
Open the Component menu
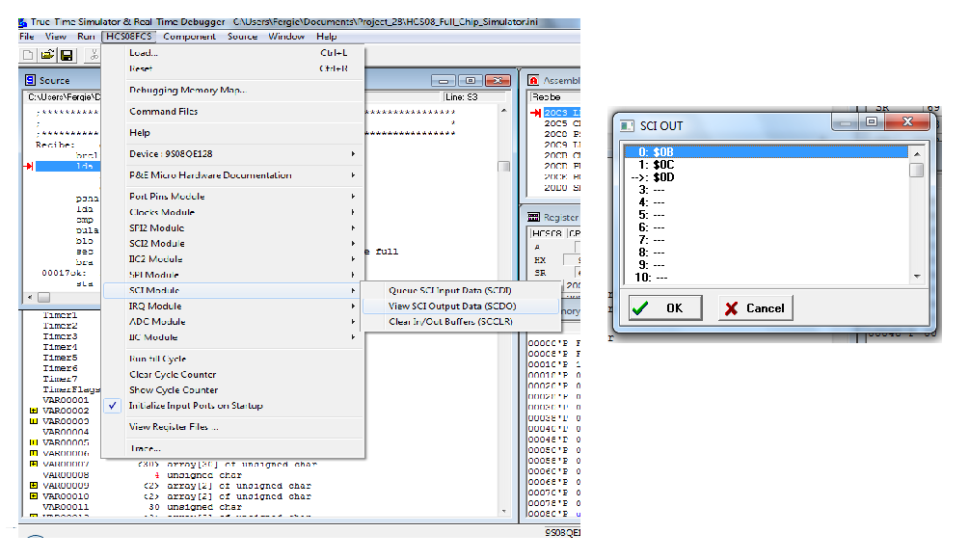click(x=189, y=37)
